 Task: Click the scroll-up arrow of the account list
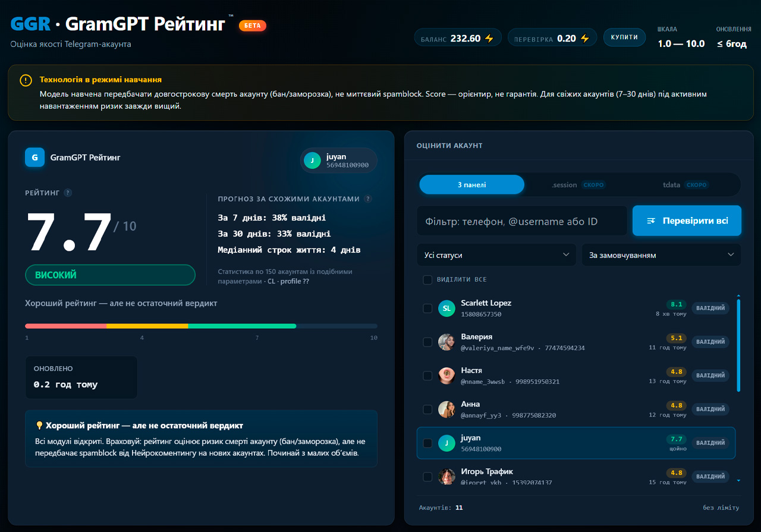click(738, 295)
